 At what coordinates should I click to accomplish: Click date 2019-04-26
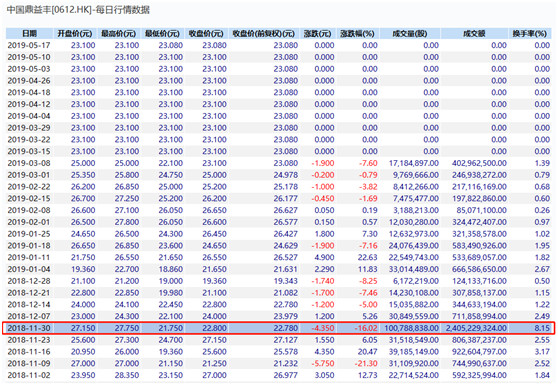click(29, 81)
